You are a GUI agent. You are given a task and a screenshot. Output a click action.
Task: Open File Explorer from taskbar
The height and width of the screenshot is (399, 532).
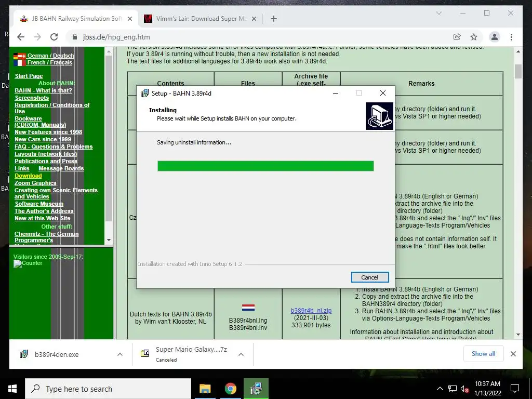click(205, 389)
